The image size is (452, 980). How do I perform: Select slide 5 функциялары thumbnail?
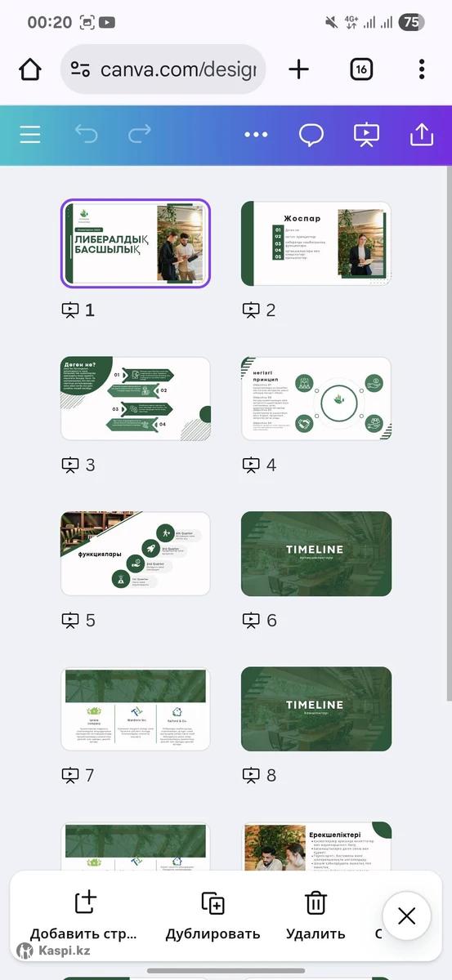(136, 554)
